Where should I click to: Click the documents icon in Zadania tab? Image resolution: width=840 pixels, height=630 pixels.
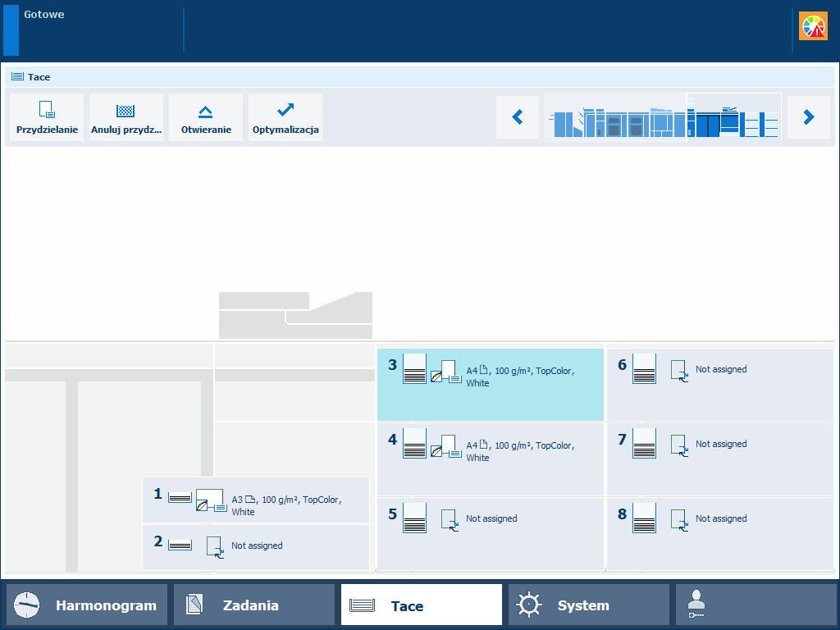[194, 605]
